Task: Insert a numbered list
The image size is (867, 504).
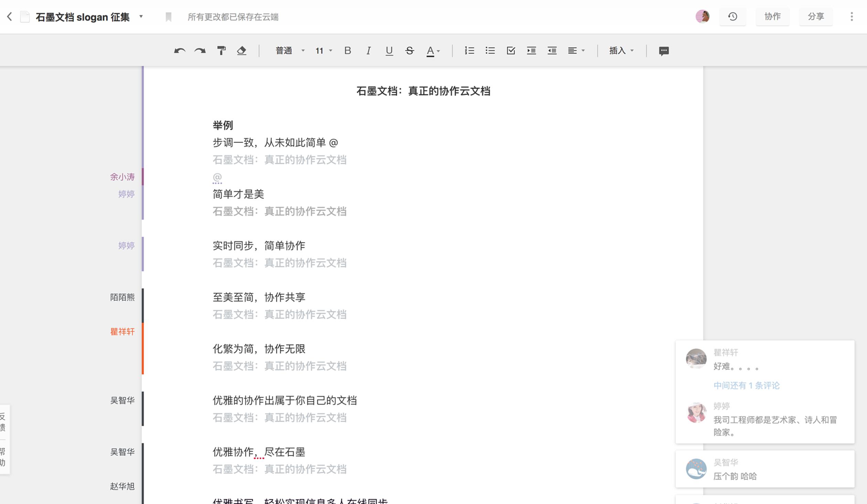Action: point(469,51)
